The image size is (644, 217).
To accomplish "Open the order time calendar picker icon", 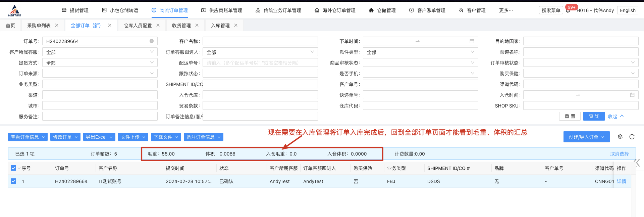I will pos(472,41).
